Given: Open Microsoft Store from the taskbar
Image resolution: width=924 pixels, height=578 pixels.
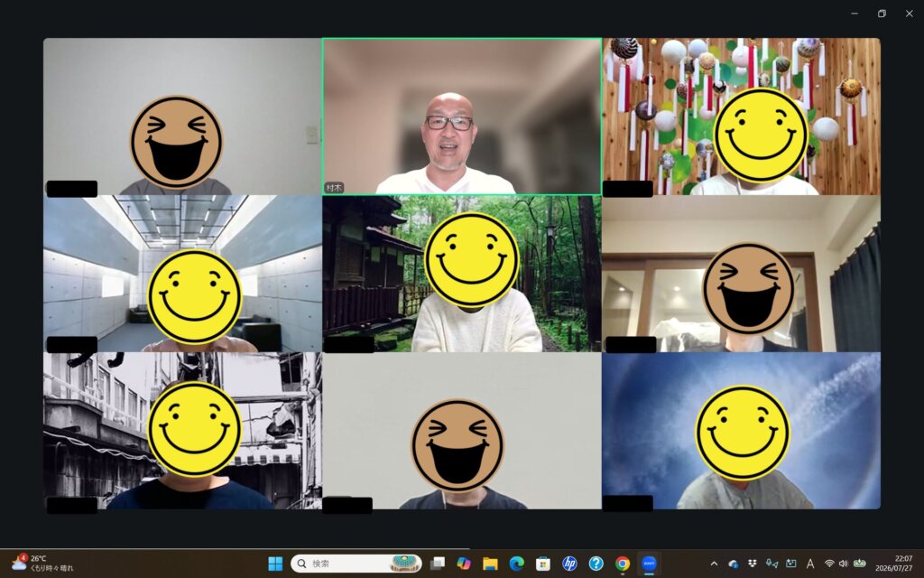Looking at the screenshot, I should tap(542, 564).
